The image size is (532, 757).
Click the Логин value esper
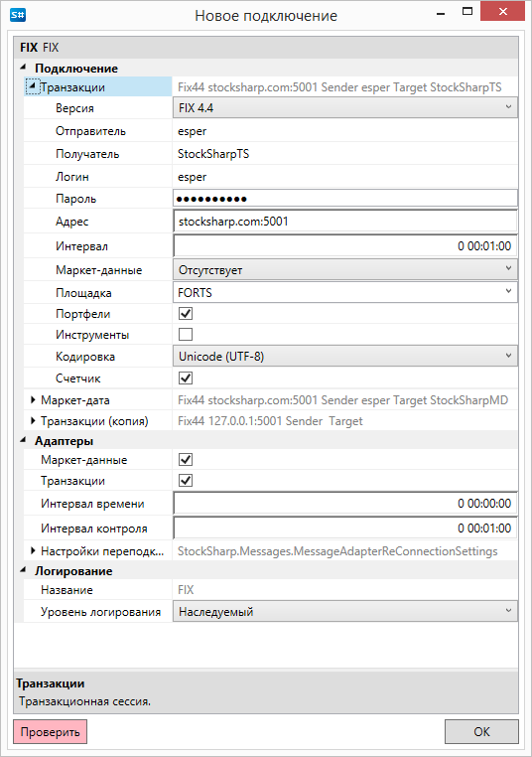(x=192, y=177)
